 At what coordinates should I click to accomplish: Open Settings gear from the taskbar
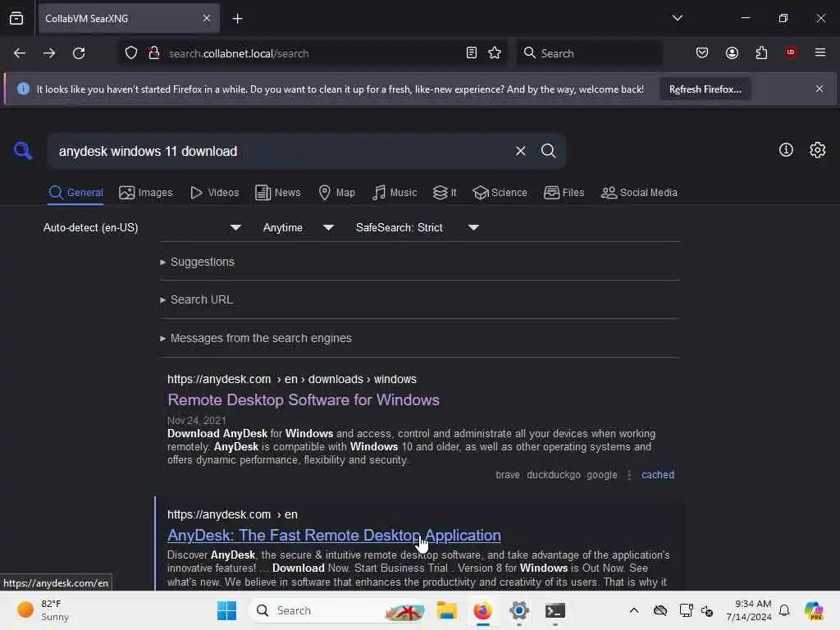(x=519, y=610)
